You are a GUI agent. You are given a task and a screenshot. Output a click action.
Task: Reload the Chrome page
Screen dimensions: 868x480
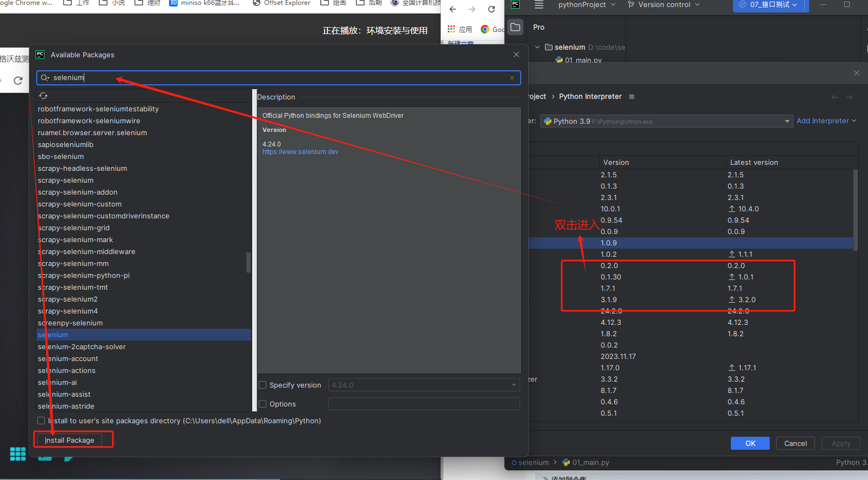point(492,9)
